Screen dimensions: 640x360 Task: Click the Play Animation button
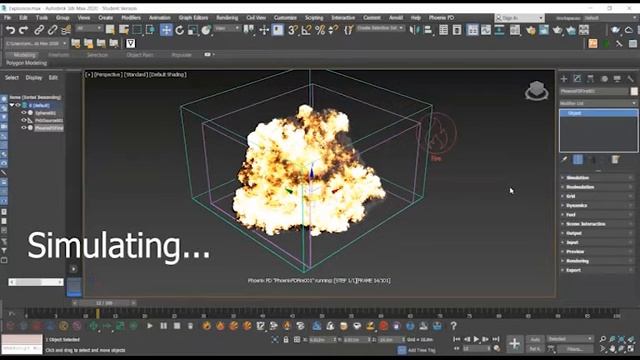pyautogui.click(x=476, y=339)
